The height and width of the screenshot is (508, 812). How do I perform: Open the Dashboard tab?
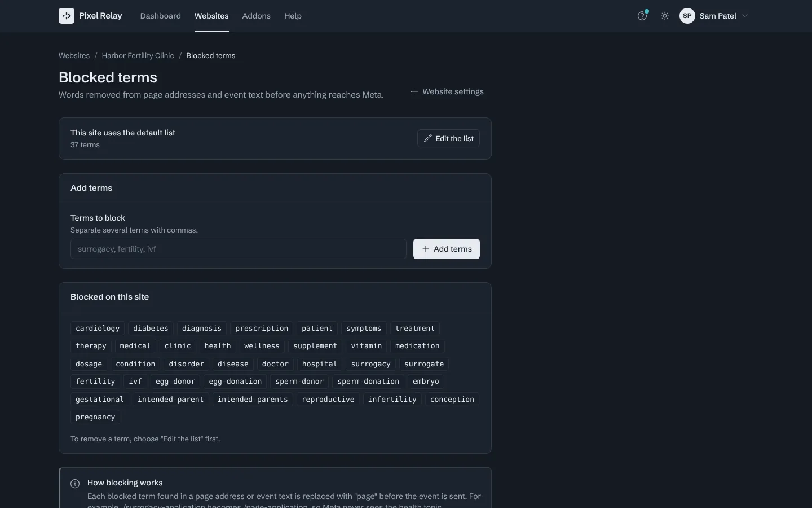(x=161, y=16)
